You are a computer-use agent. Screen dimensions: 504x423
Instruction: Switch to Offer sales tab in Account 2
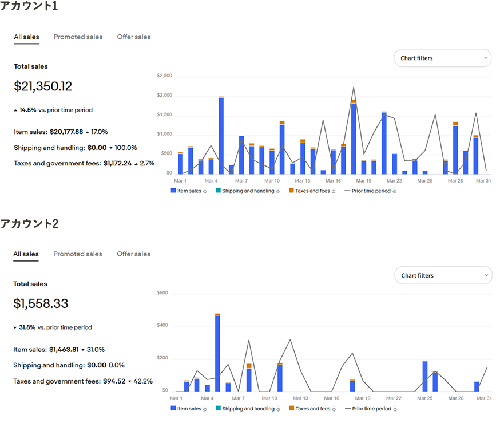point(133,254)
